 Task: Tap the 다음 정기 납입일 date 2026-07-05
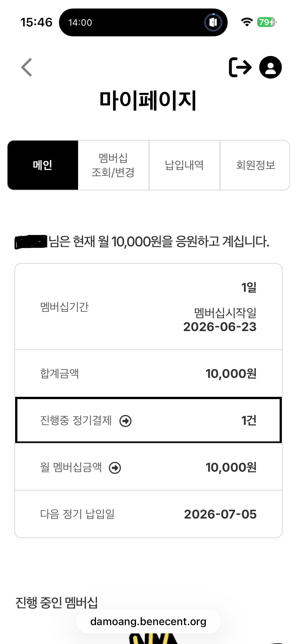click(x=220, y=514)
